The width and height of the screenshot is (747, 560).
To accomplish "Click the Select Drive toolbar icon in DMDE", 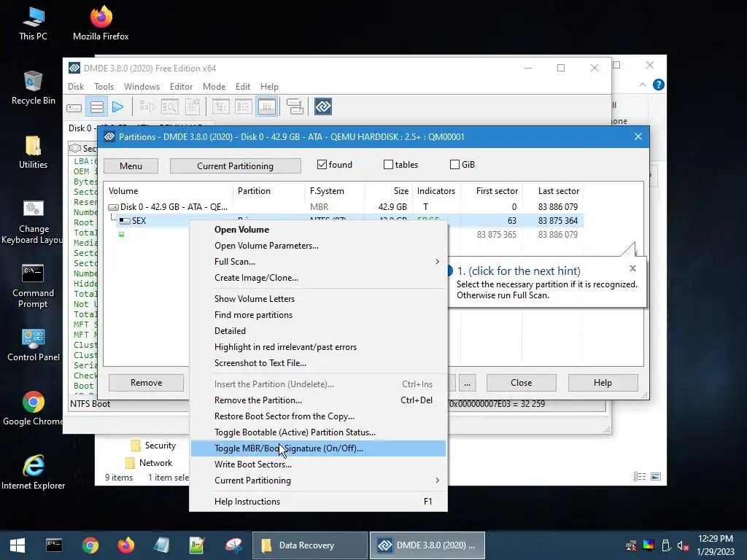I will pos(74,107).
